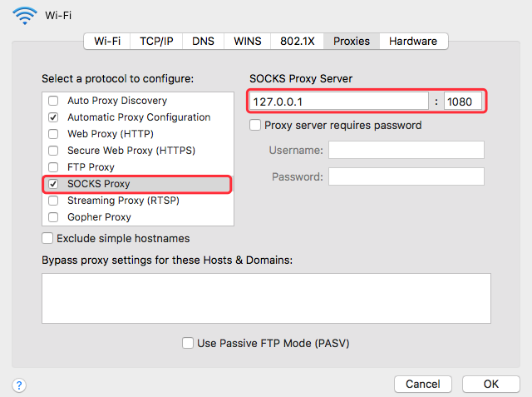Open the DNS tab

pos(204,41)
